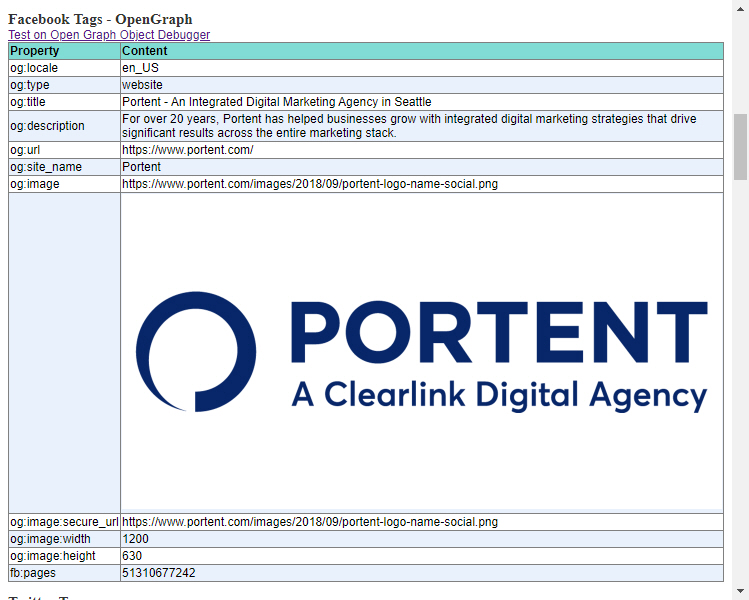Click the og:image property cell
This screenshot has height=600, width=749.
pyautogui.click(x=64, y=184)
